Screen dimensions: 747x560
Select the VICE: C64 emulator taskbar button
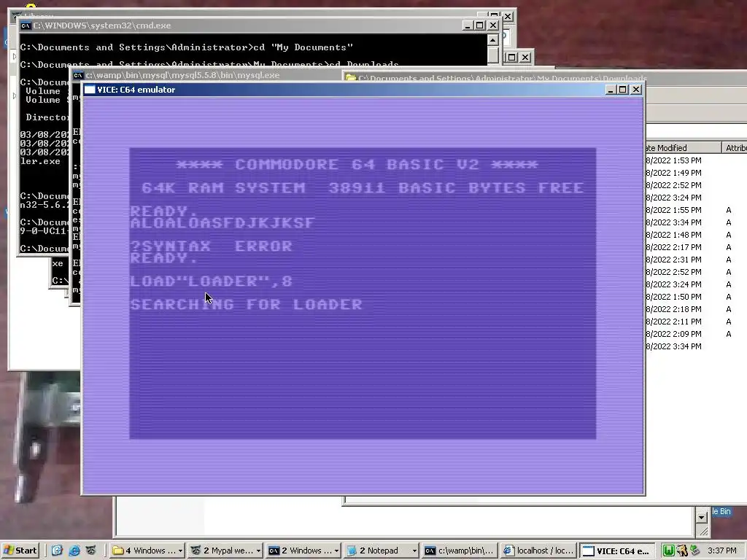pos(617,551)
